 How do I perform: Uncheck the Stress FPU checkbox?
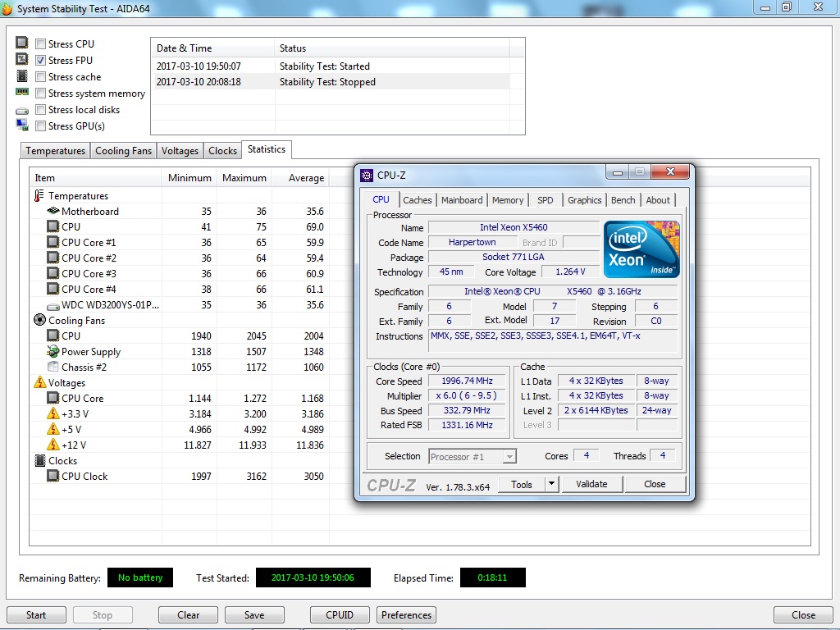pyautogui.click(x=41, y=60)
